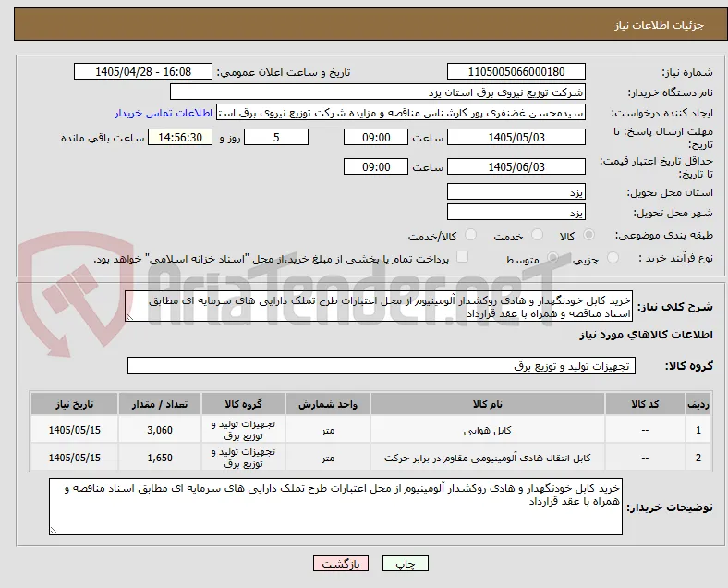The image size is (728, 588).
Task: Click the response deadline time 09:00 field
Action: point(376,138)
